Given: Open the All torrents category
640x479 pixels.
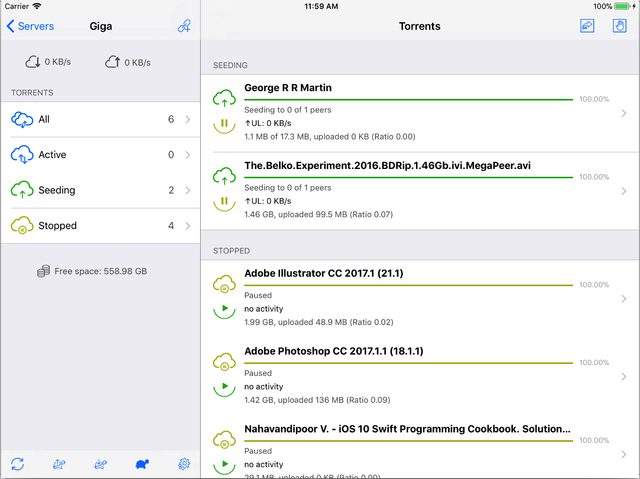Looking at the screenshot, I should coord(101,119).
